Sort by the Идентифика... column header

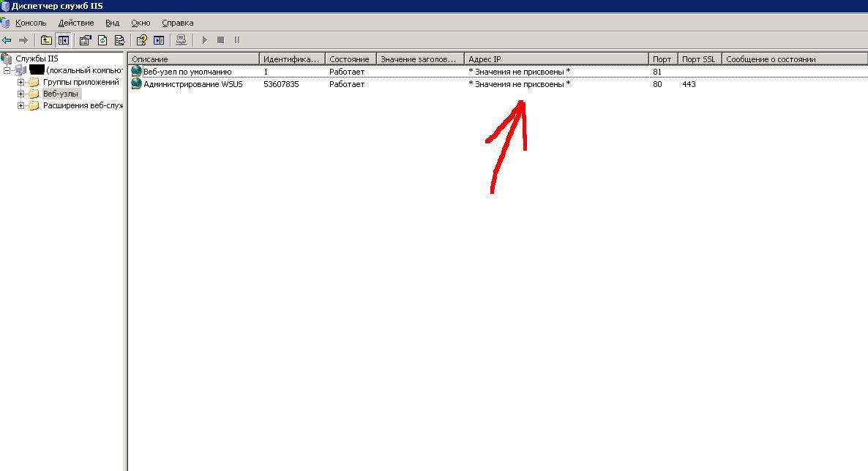click(x=292, y=59)
